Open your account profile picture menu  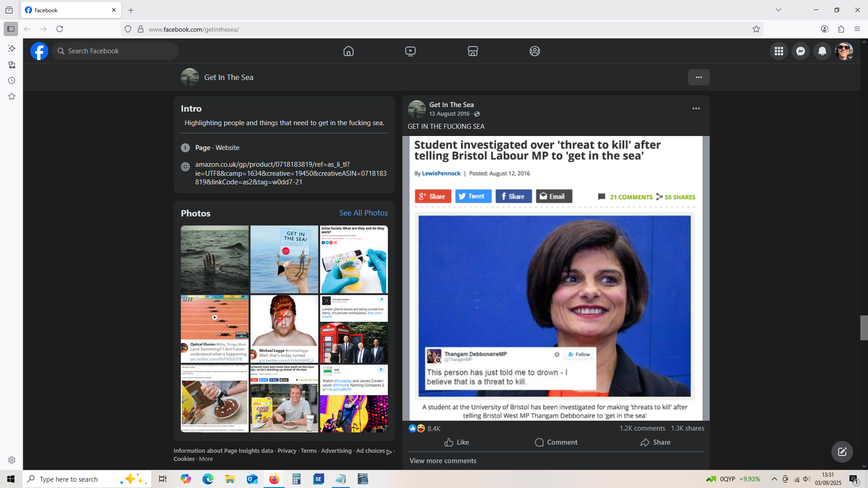(844, 51)
